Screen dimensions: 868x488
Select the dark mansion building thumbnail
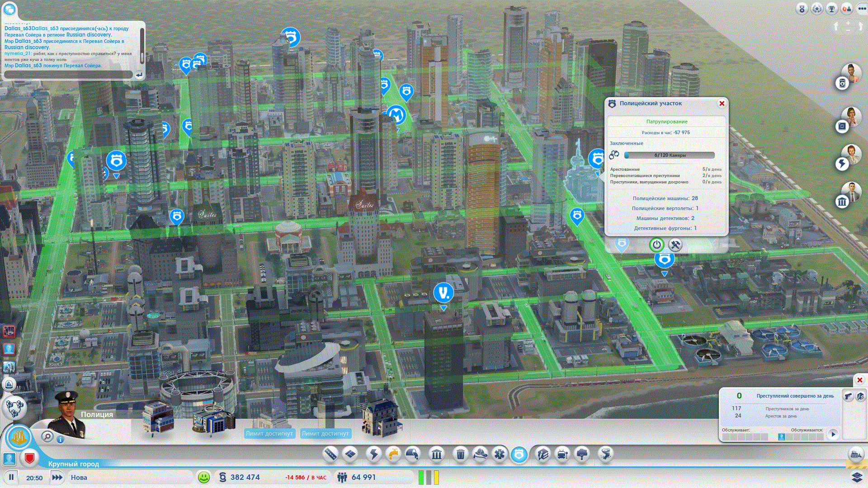(382, 418)
